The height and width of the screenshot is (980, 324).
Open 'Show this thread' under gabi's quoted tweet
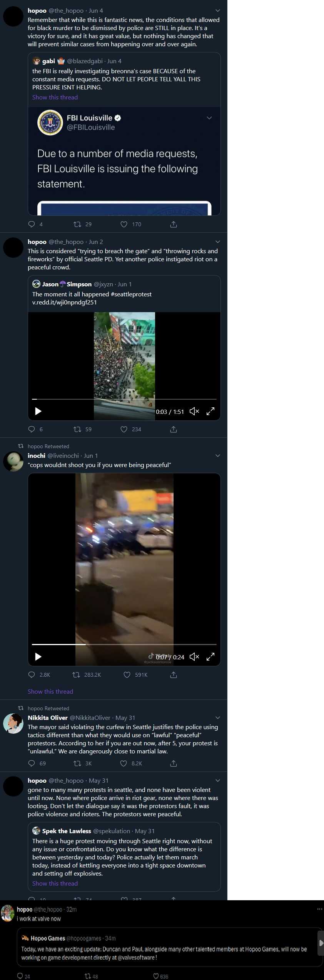pyautogui.click(x=55, y=97)
